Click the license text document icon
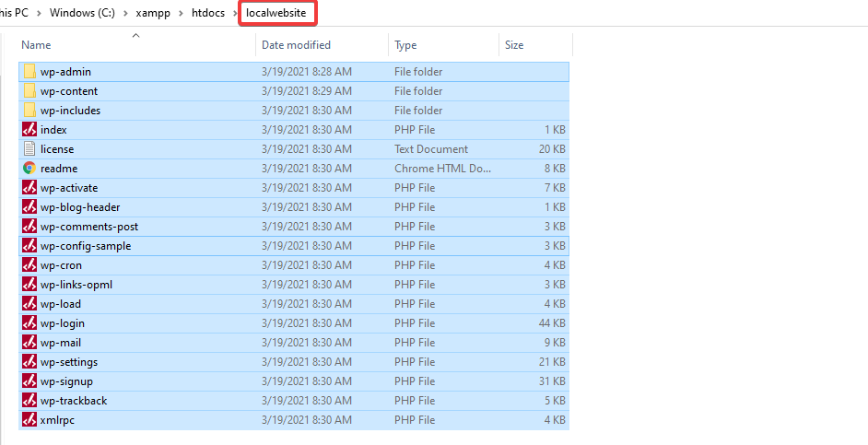Viewport: 868px width, 445px height. [x=29, y=149]
